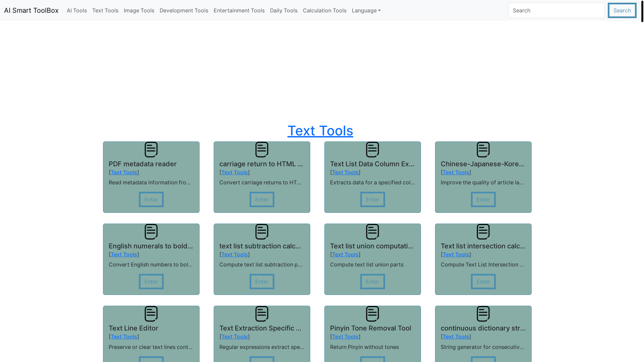Enter the text list subtraction tool

point(262,282)
